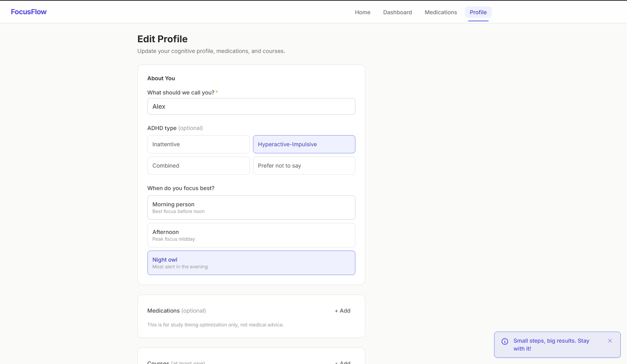Image resolution: width=627 pixels, height=364 pixels.
Task: Choose Prefer not to say option
Action: [304, 166]
